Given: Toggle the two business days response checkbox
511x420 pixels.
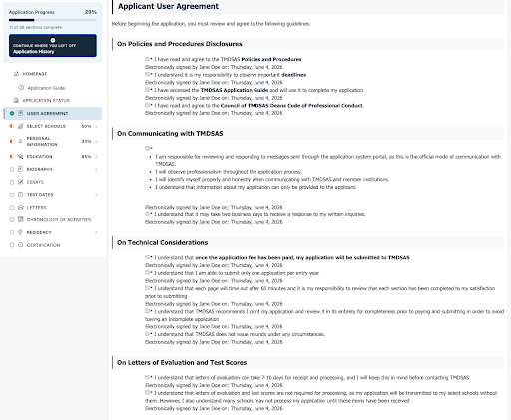Looking at the screenshot, I should (147, 214).
